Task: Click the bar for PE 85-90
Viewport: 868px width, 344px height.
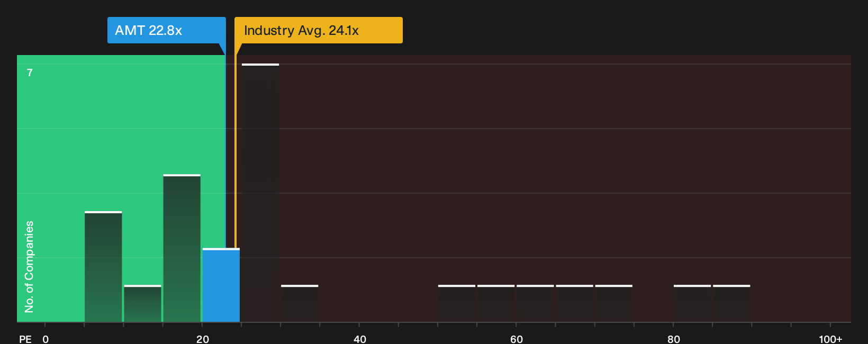Action: (731, 304)
